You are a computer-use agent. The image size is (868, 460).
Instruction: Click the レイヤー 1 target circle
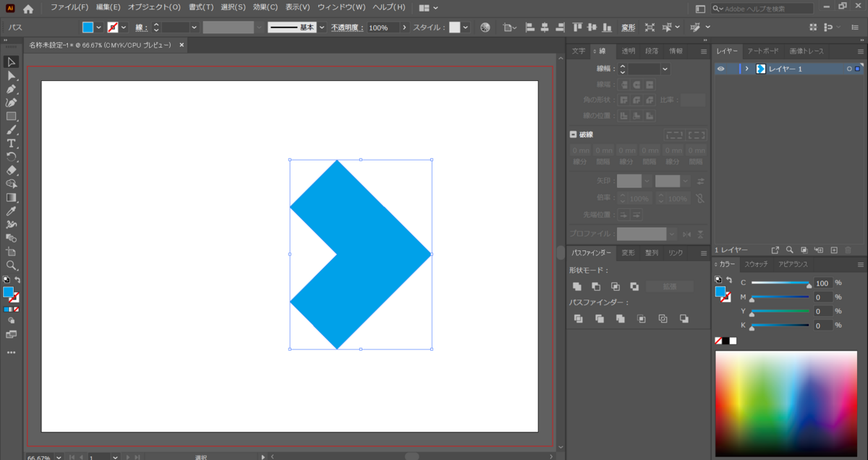849,69
